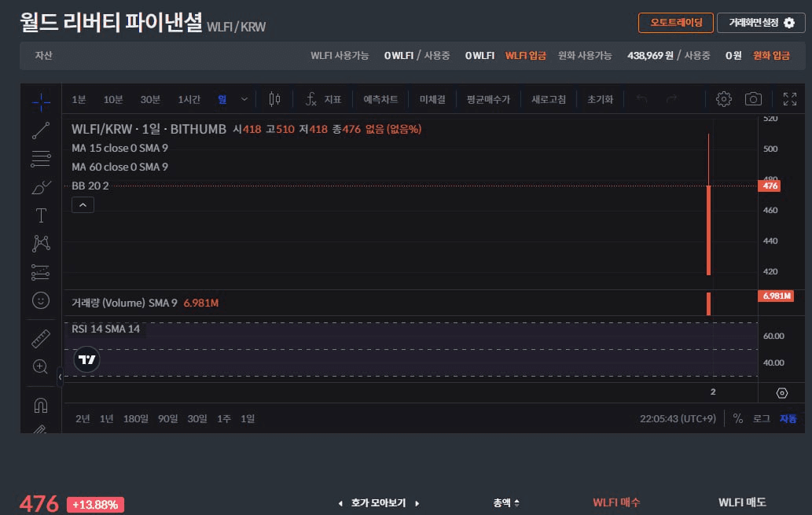Screen dimensions: 812x515
Task: Select the brush drawing tool
Action: click(x=41, y=187)
